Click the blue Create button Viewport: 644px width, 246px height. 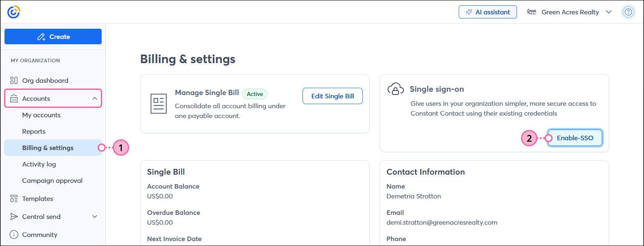point(53,36)
